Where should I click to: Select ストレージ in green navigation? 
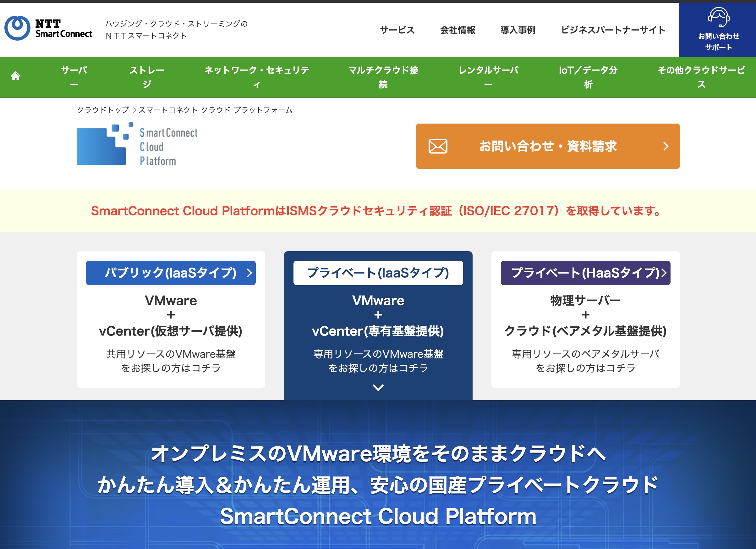pyautogui.click(x=147, y=77)
